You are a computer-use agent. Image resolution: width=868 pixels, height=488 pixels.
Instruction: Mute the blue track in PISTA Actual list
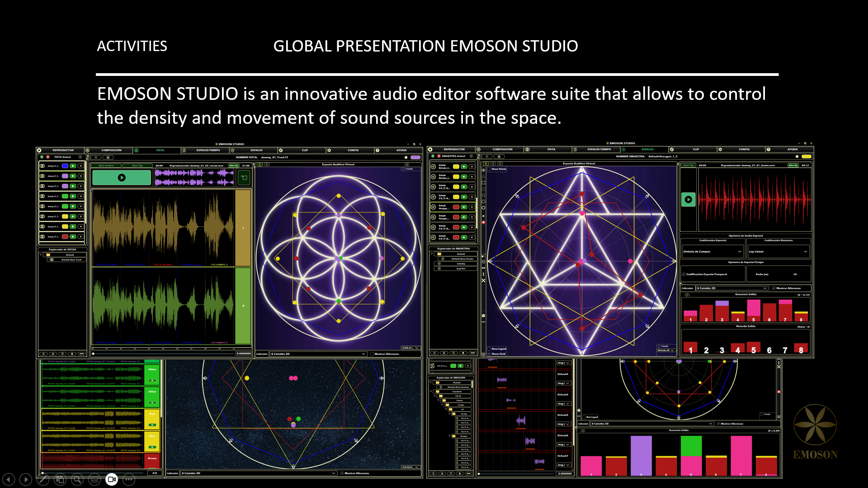(x=73, y=166)
